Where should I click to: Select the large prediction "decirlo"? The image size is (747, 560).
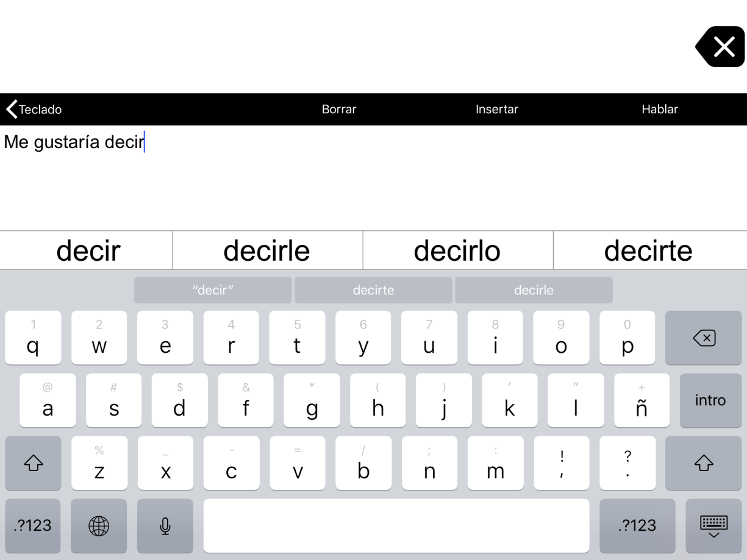click(457, 250)
